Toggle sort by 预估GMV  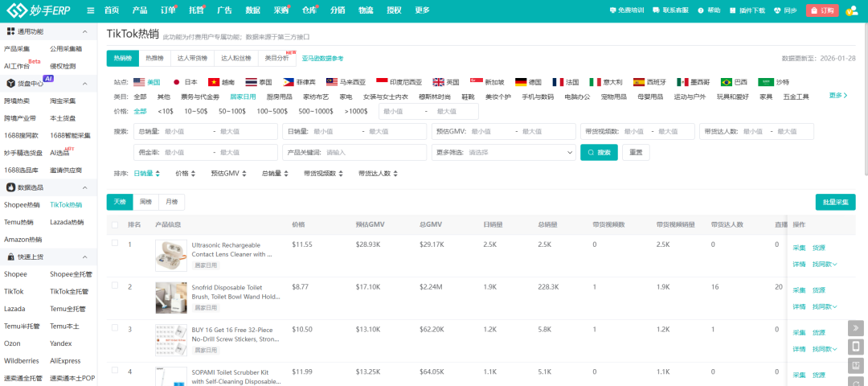click(x=228, y=174)
